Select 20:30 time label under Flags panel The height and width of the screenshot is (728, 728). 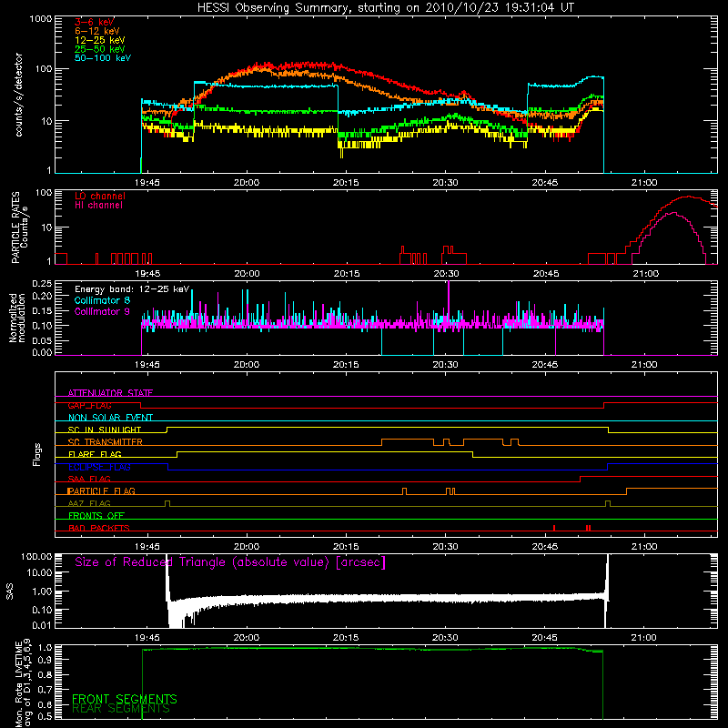coord(445,547)
